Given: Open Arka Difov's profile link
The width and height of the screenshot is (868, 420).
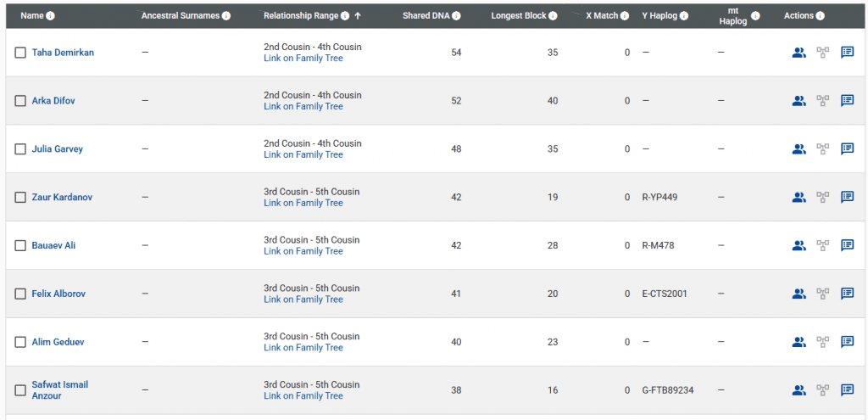Looking at the screenshot, I should [x=53, y=101].
